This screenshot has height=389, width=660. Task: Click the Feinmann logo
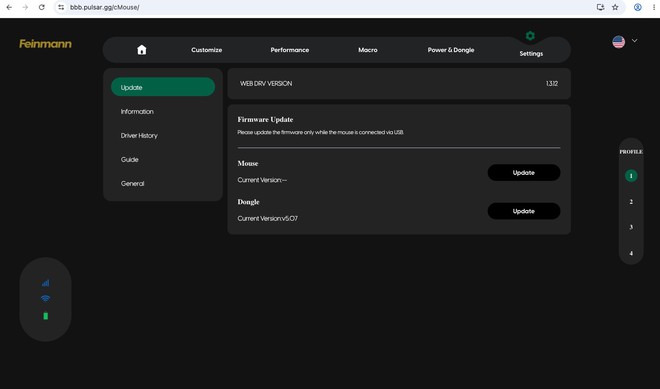click(45, 44)
